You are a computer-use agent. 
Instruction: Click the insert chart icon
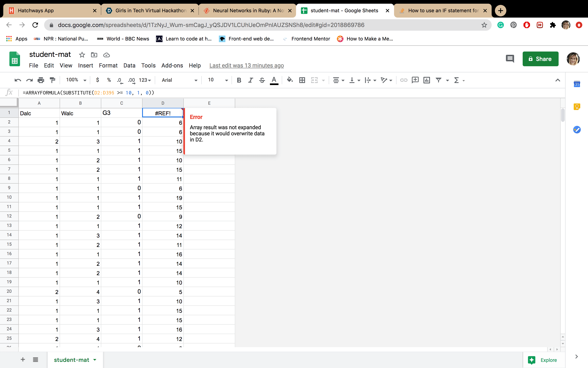[427, 80]
